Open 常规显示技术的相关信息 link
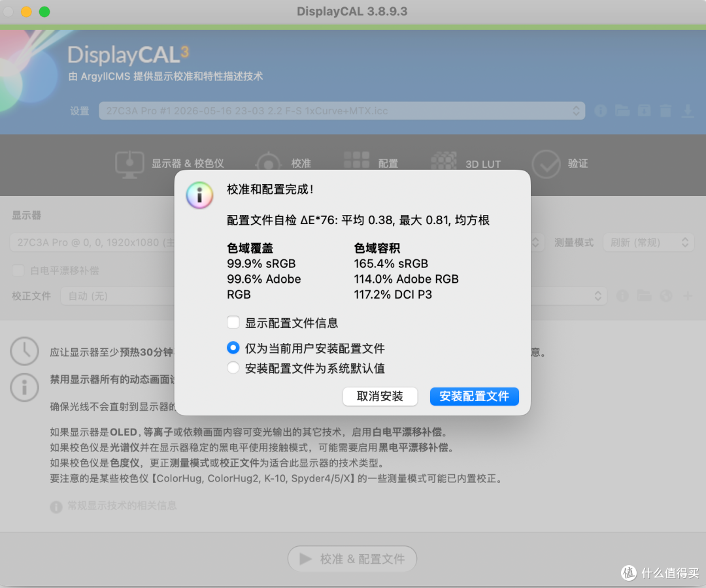The image size is (706, 588). [x=122, y=506]
